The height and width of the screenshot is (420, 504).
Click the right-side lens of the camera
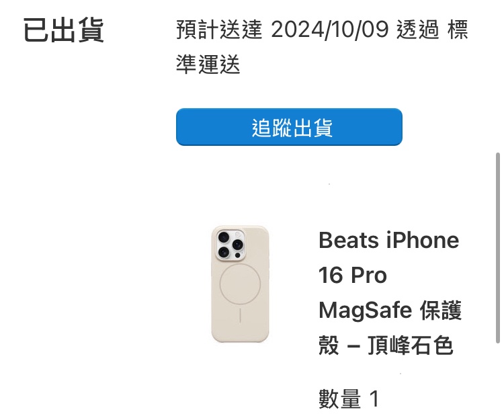(237, 245)
